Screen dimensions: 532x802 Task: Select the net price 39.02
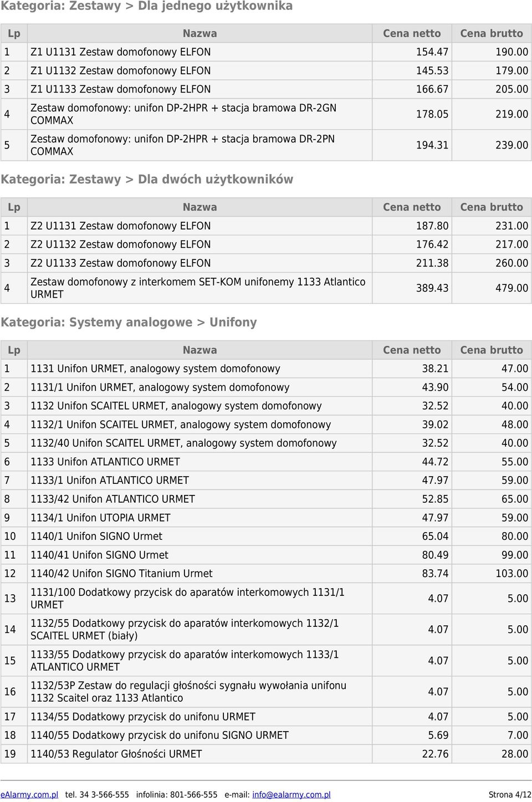coord(435,425)
